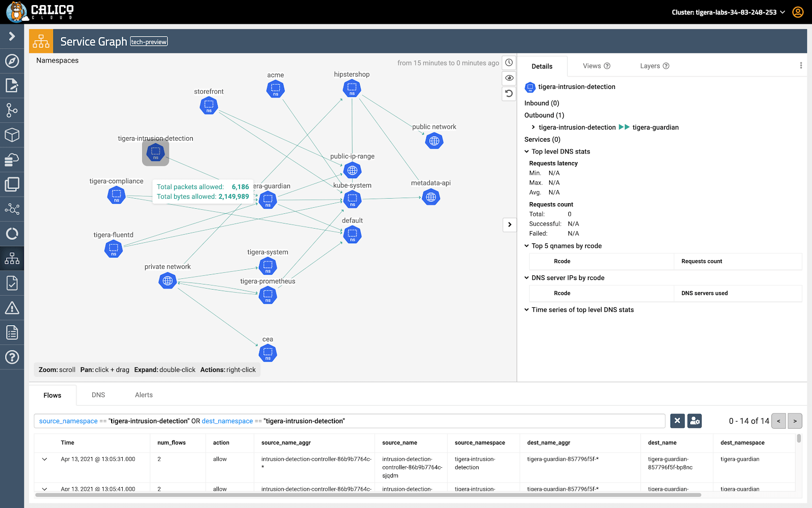Click the graph reset undo button

coord(509,93)
